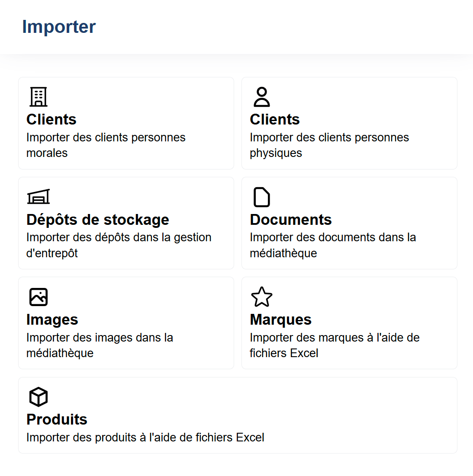This screenshot has height=476, width=473.
Task: Click 'Importer des documents dans la médiathèque' text
Action: point(333,245)
